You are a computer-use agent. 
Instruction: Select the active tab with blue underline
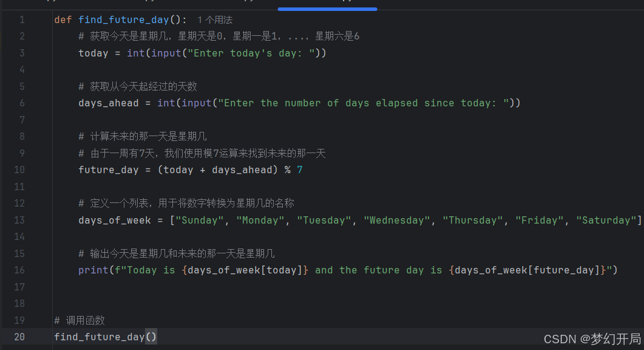327,3
